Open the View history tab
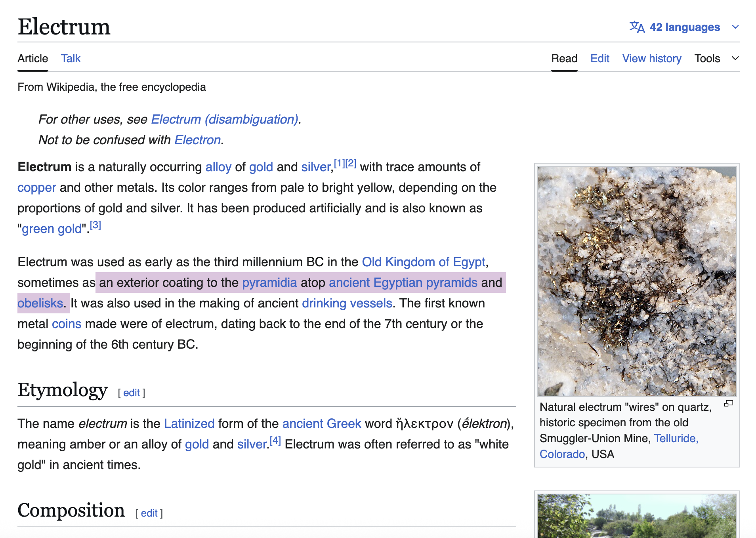The width and height of the screenshot is (756, 538). pyautogui.click(x=652, y=59)
